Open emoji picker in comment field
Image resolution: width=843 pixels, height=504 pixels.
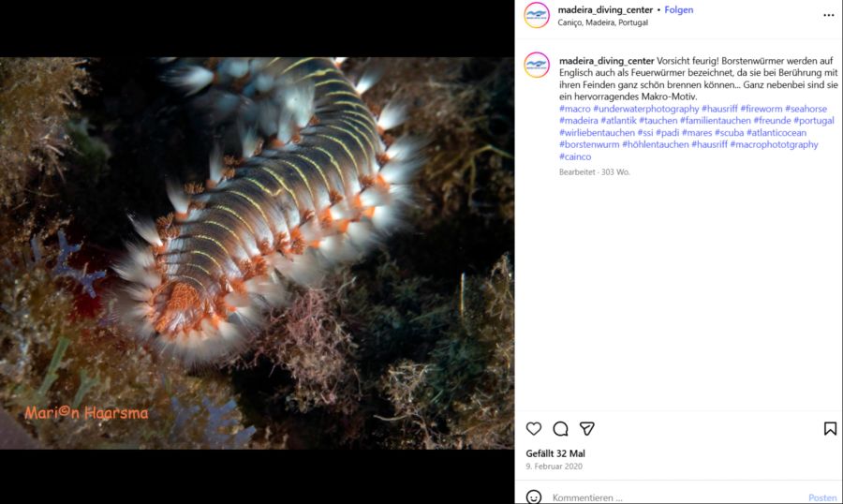coord(534,497)
